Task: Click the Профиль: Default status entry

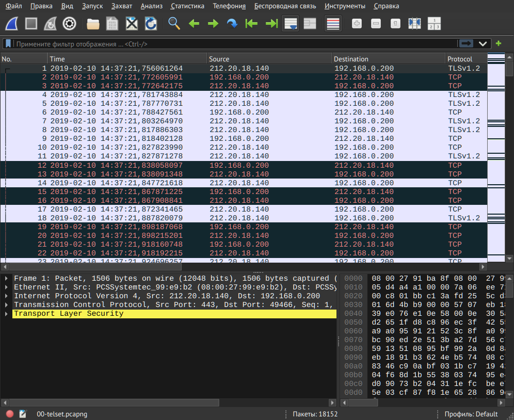Action: pos(471,414)
